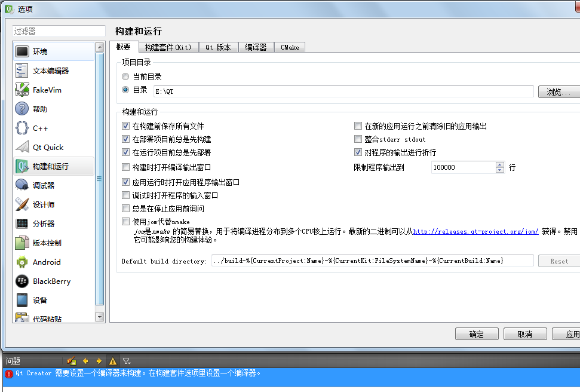Select the 设计师 designer icon

point(22,204)
